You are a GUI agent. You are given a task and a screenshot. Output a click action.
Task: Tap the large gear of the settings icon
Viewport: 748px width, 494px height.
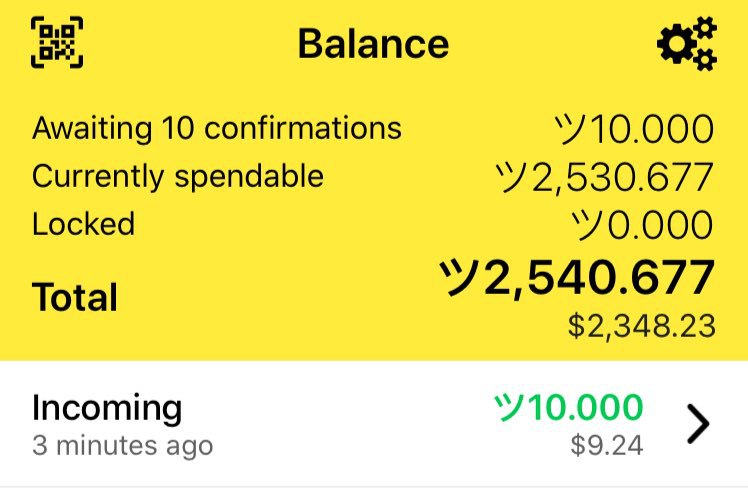(677, 44)
